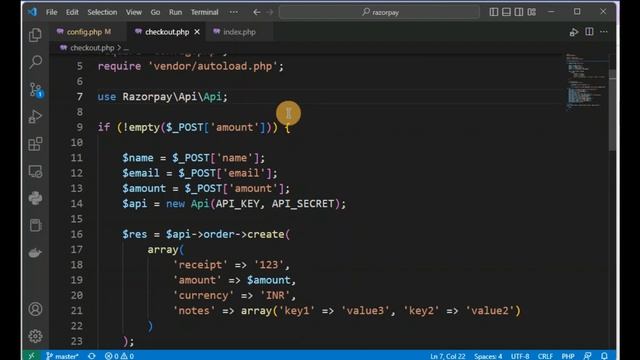The height and width of the screenshot is (360, 640).
Task: Open the Accounts menu
Action: pyautogui.click(x=36, y=309)
